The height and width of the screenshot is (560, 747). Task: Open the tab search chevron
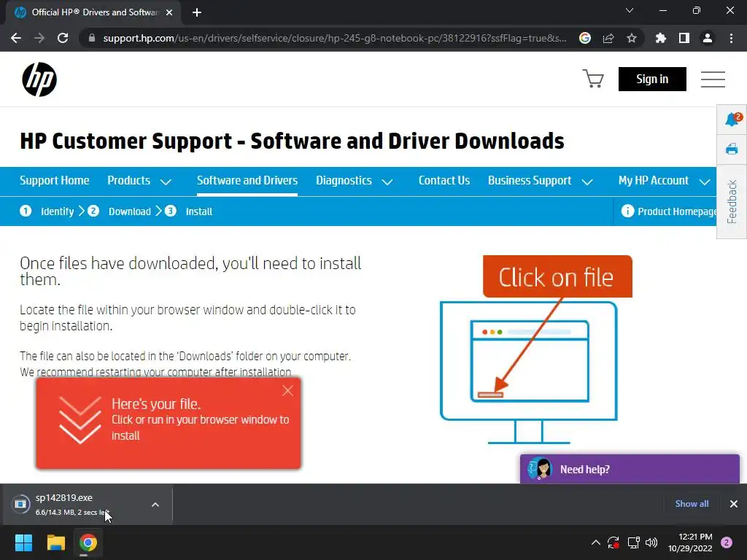tap(630, 10)
